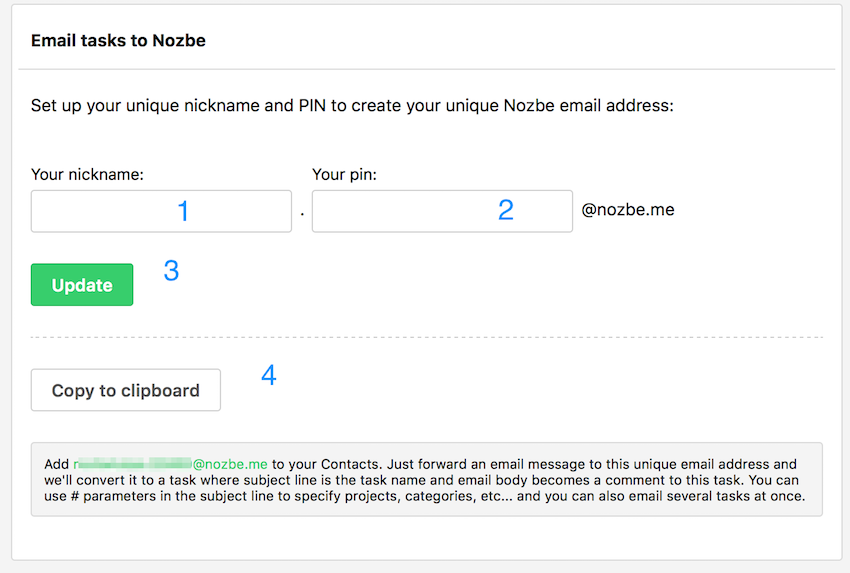Click the Set up your unique nickname instruction text
Image resolution: width=850 pixels, height=573 pixels.
[x=352, y=105]
